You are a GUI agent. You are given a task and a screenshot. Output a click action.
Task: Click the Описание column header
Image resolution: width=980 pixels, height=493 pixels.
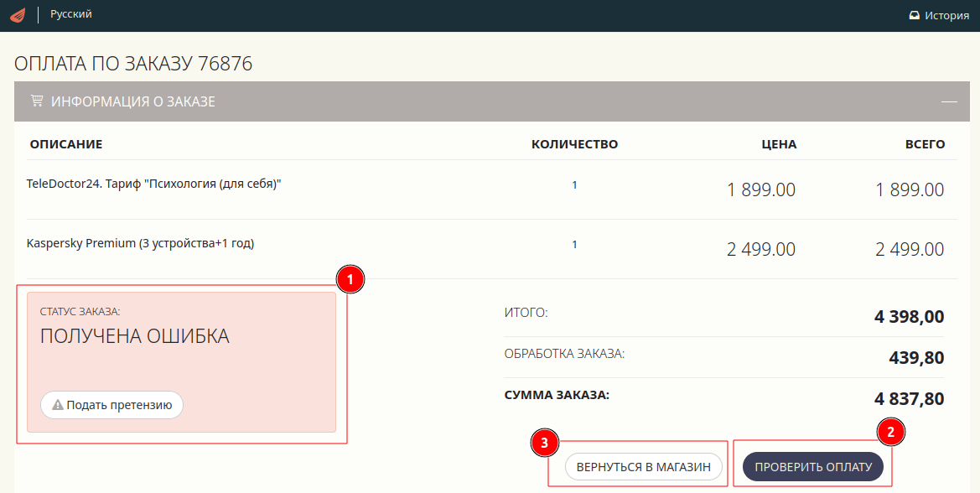pos(66,144)
